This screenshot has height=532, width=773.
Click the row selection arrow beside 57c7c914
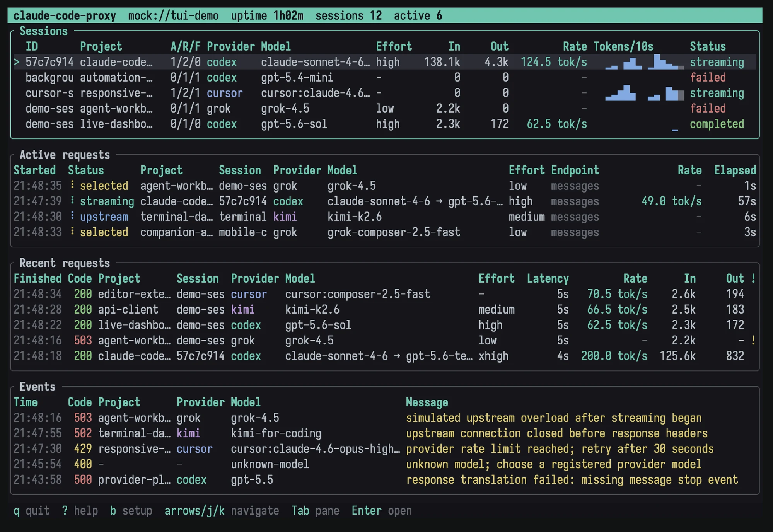[16, 62]
